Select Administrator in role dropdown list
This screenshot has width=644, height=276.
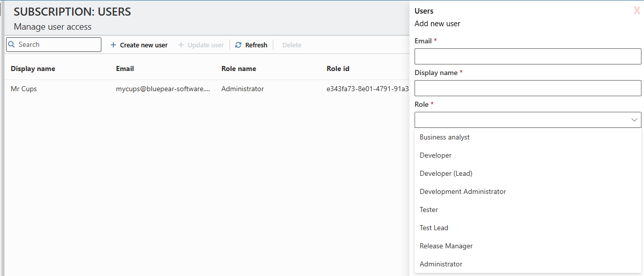441,264
